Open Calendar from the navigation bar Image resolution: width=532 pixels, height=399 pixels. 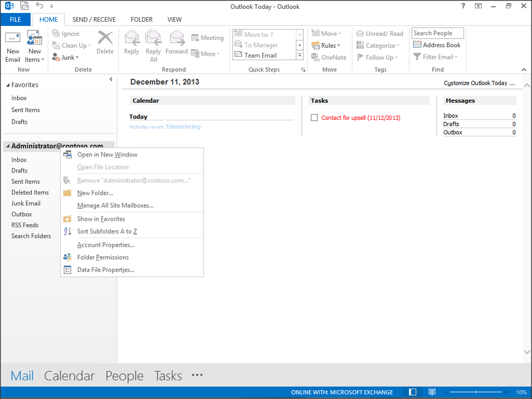69,376
